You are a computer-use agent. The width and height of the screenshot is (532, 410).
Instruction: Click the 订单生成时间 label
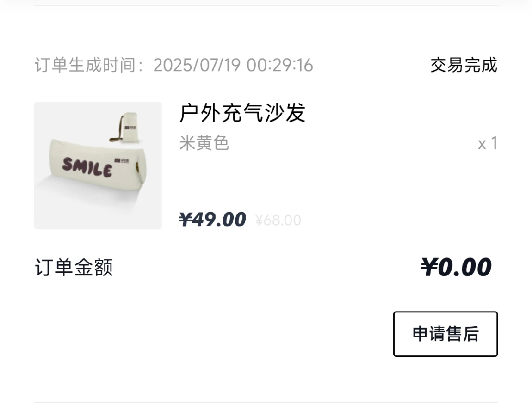tap(85, 65)
